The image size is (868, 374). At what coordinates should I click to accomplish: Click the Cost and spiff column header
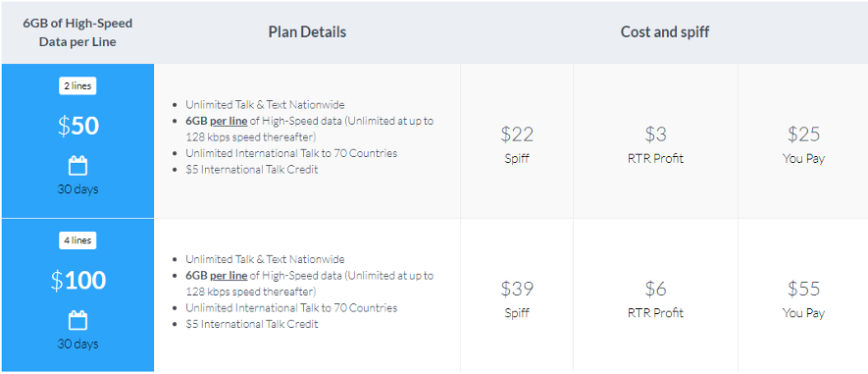coord(665,32)
